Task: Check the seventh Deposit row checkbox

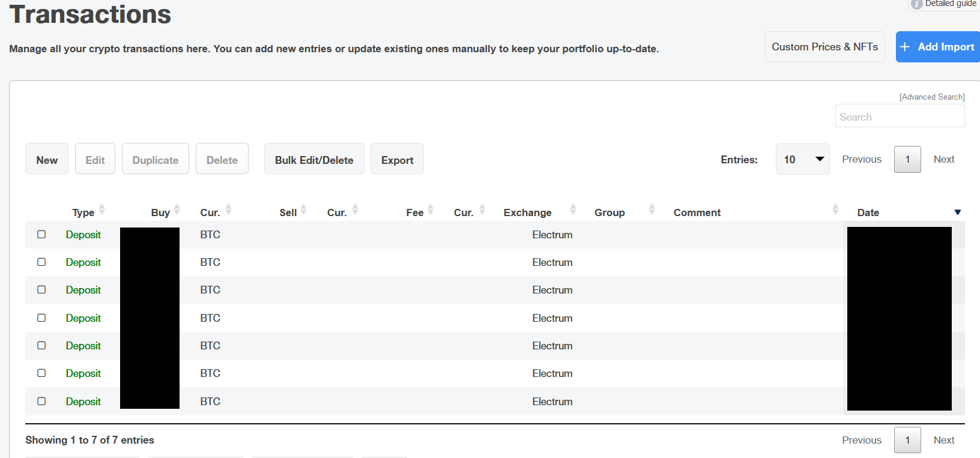Action: click(41, 401)
